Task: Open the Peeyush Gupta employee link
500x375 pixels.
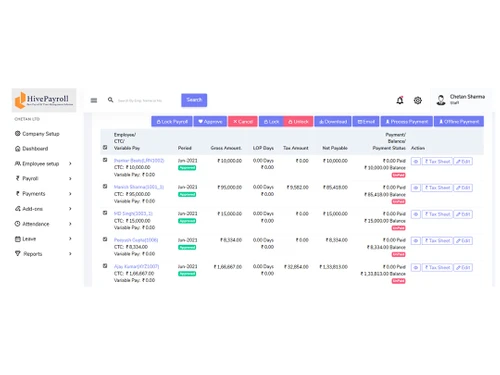Action: 136,240
